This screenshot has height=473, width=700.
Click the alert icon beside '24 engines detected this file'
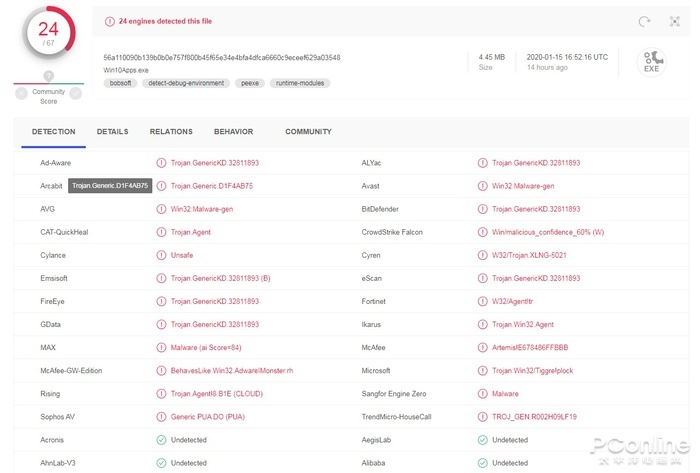110,21
